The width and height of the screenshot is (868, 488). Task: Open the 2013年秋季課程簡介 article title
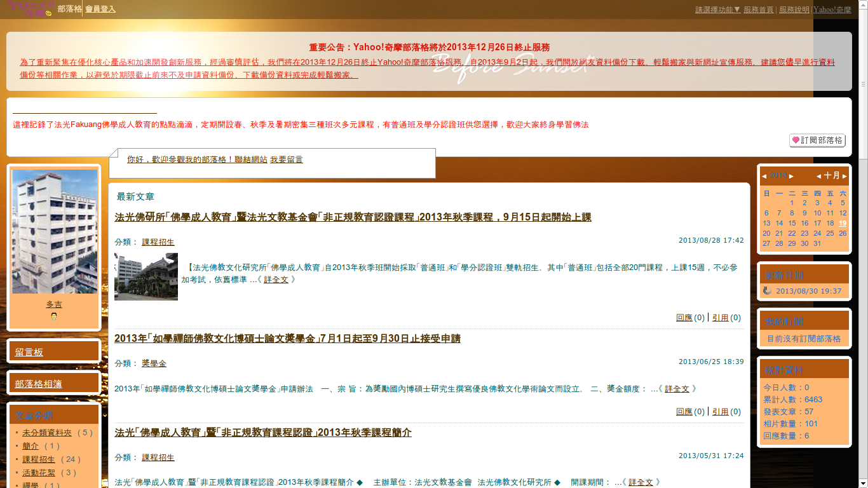click(x=263, y=433)
